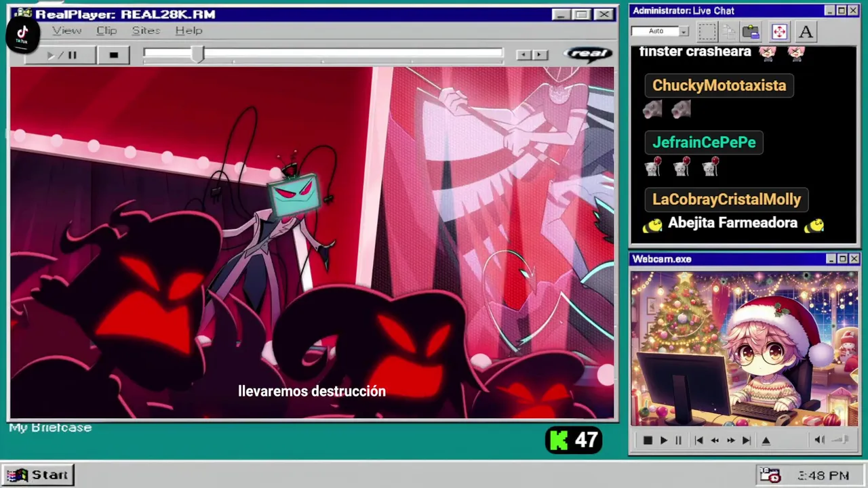Click Webcam.exe's fast forward button

[x=730, y=441]
